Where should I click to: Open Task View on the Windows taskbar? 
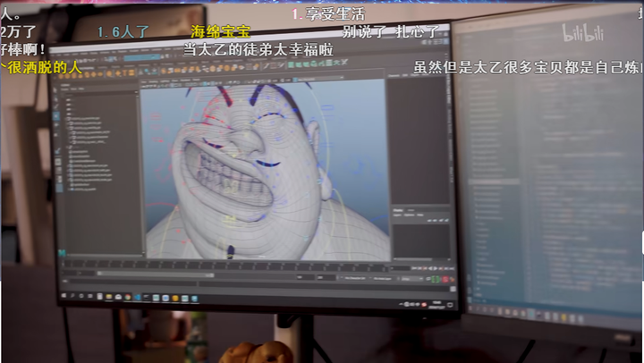[x=90, y=296]
